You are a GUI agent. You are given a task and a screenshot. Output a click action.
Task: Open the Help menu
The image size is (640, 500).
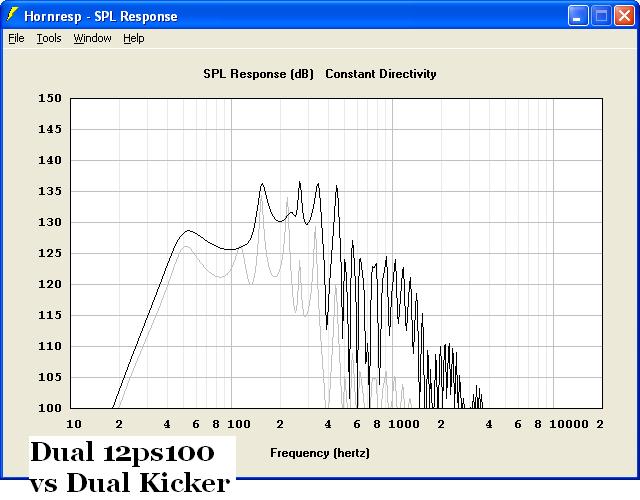134,38
